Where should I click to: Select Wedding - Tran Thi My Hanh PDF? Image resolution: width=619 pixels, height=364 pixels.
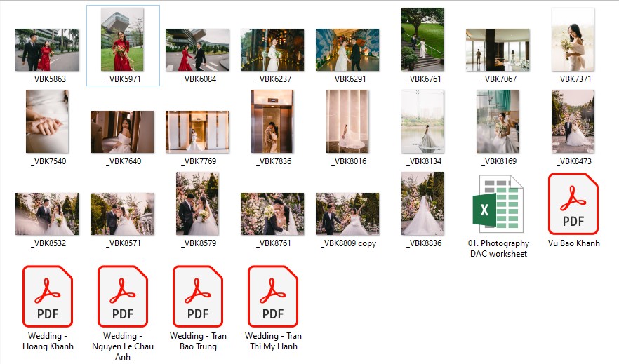point(273,296)
